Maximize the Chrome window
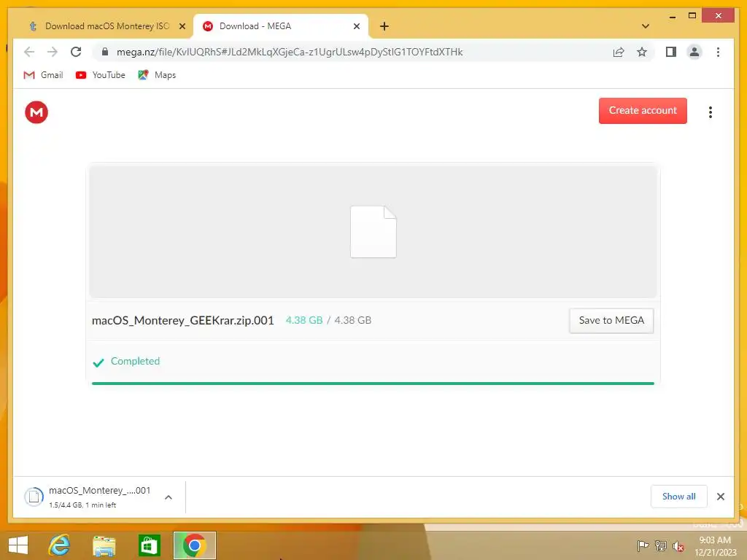This screenshot has height=560, width=747. coord(692,16)
